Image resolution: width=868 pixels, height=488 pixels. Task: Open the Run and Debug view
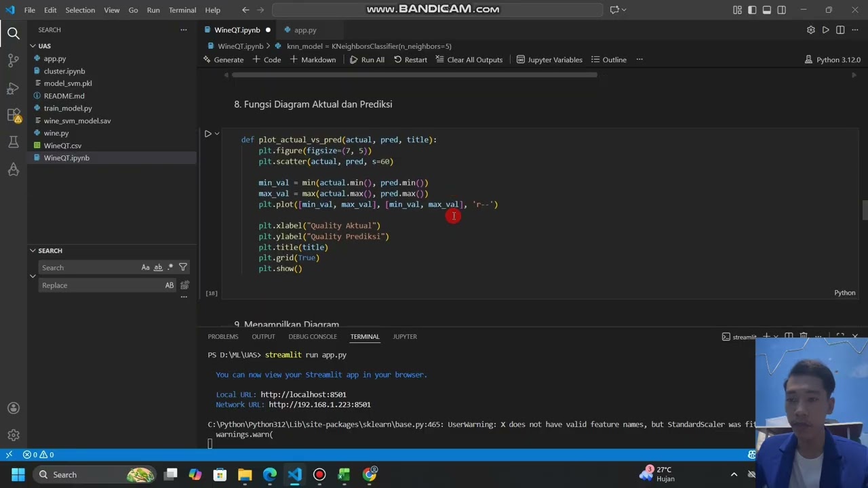(14, 88)
